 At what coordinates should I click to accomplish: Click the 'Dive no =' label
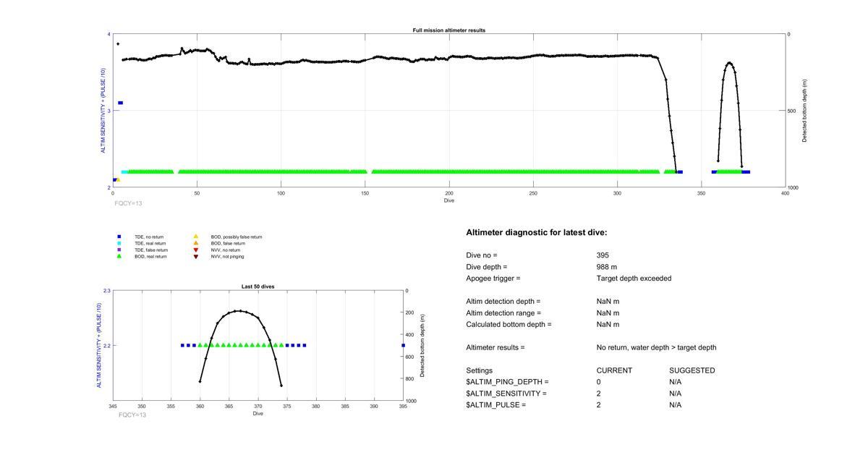[x=482, y=255]
